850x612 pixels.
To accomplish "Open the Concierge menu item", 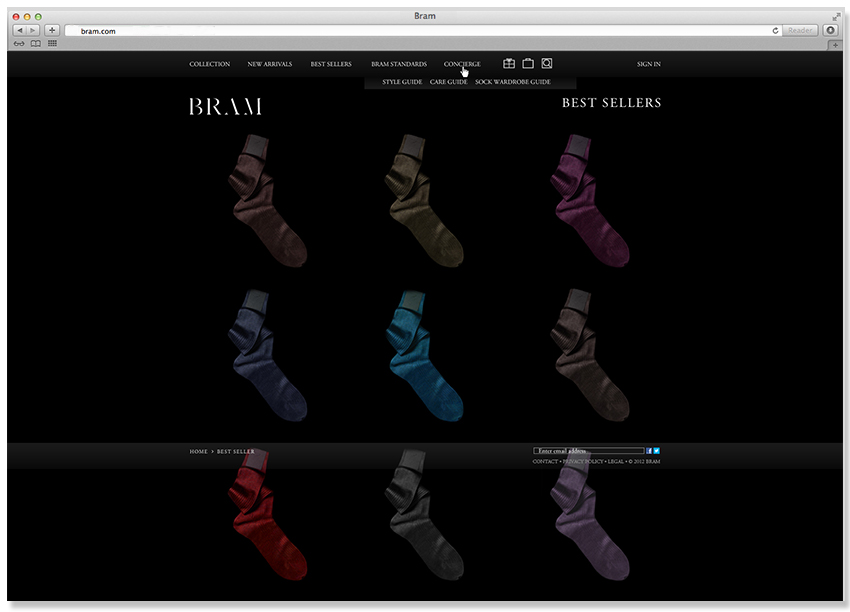I will tap(462, 64).
